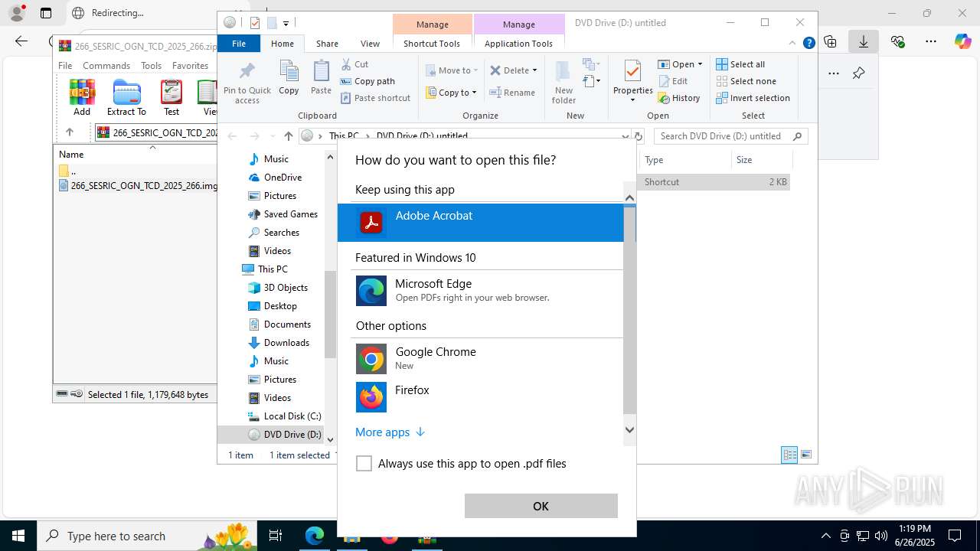Switch to the Home ribbon tab

coord(283,44)
